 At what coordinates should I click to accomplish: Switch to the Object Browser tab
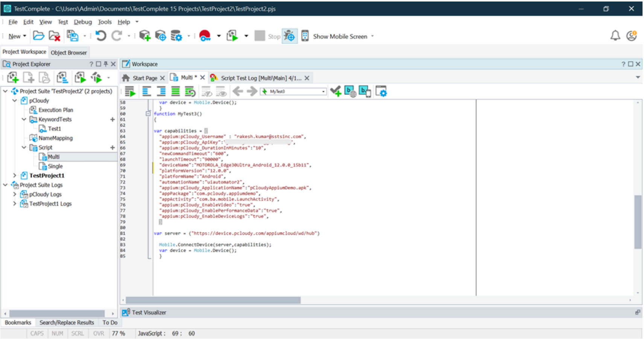point(69,53)
